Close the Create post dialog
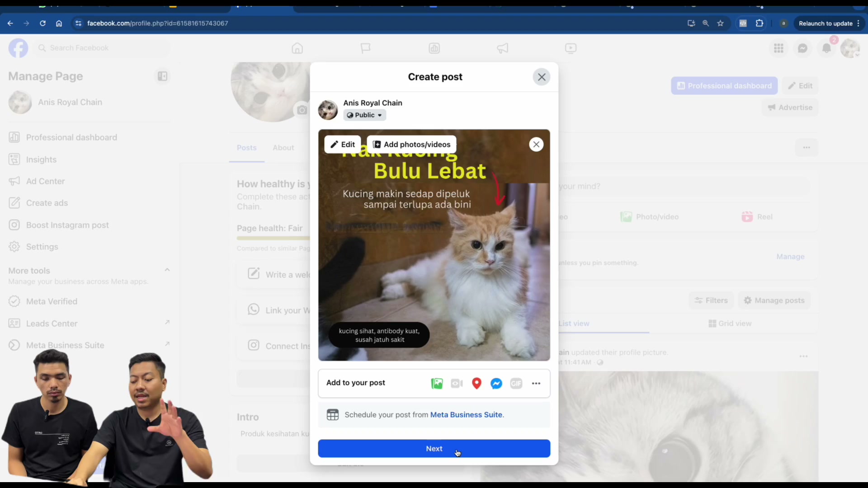This screenshot has height=488, width=868. coord(542,77)
